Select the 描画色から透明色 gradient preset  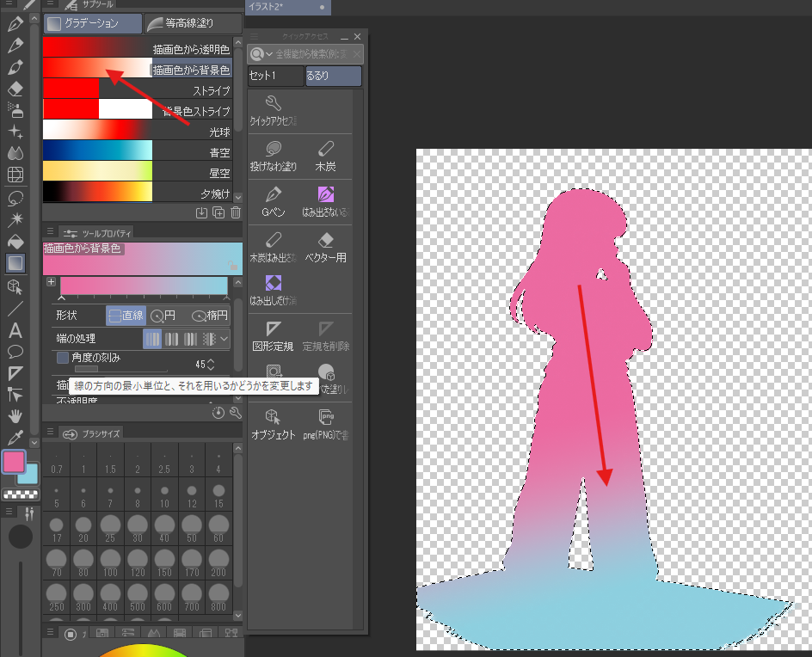138,49
